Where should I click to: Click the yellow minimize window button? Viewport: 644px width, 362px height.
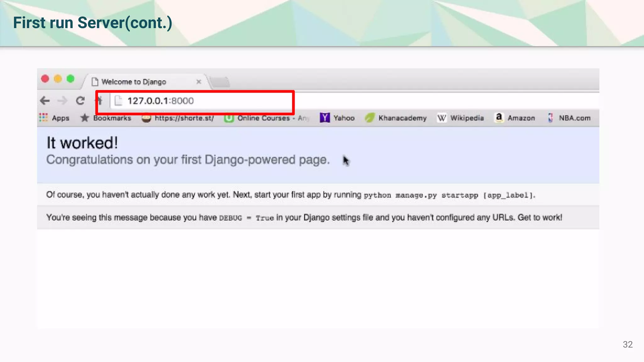[x=58, y=79]
